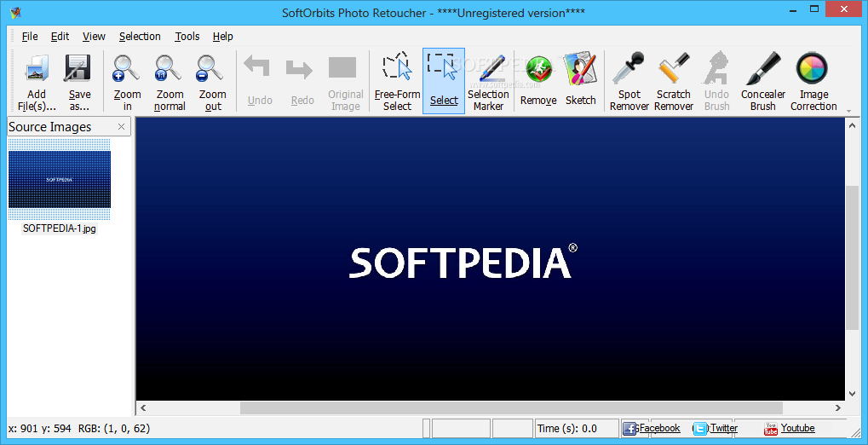This screenshot has height=445, width=868.
Task: Open the Facebook link
Action: 659,428
